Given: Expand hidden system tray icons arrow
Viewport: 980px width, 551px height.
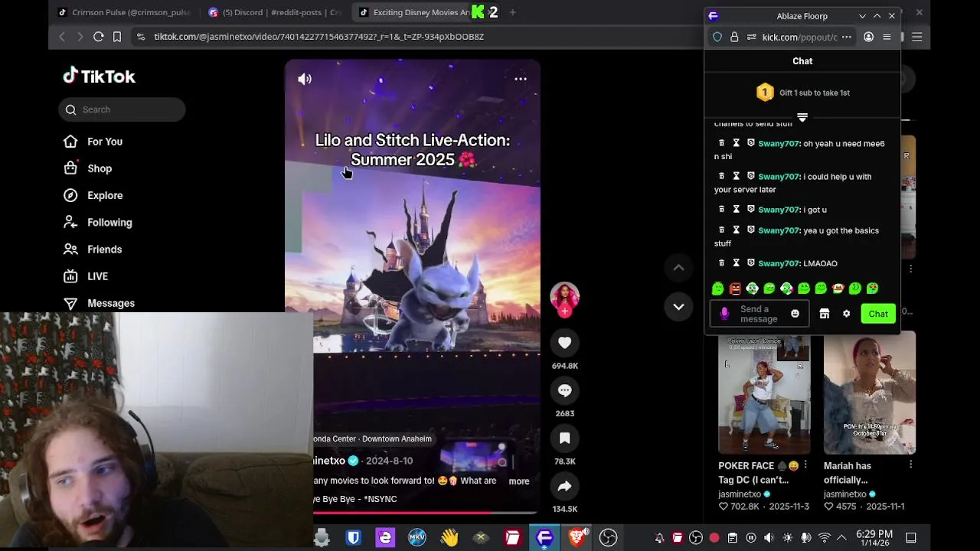Looking at the screenshot, I should pyautogui.click(x=841, y=538).
